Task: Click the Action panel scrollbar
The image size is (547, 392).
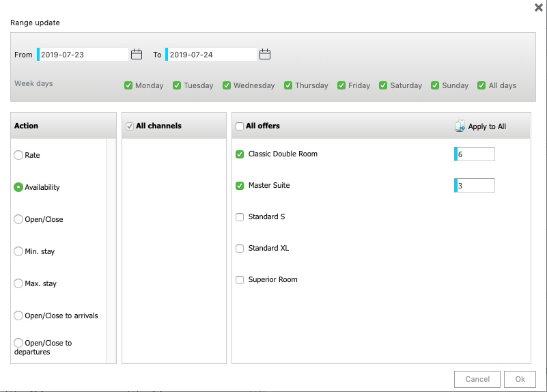Action: tap(111, 251)
